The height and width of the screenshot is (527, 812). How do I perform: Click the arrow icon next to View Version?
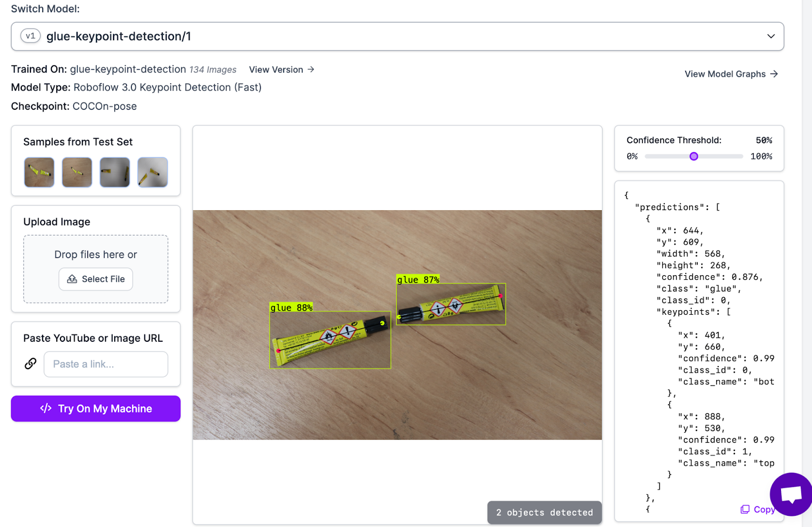[311, 70]
